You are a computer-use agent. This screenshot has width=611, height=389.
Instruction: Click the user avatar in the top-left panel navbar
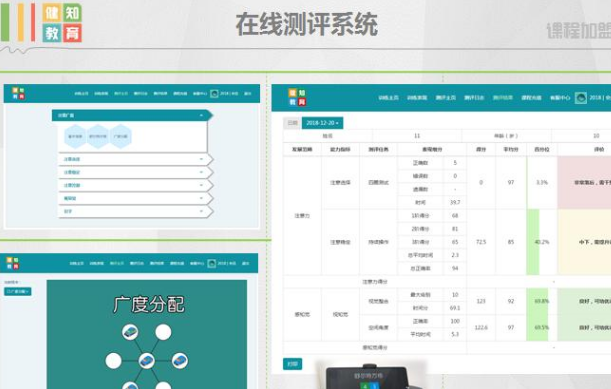click(214, 94)
